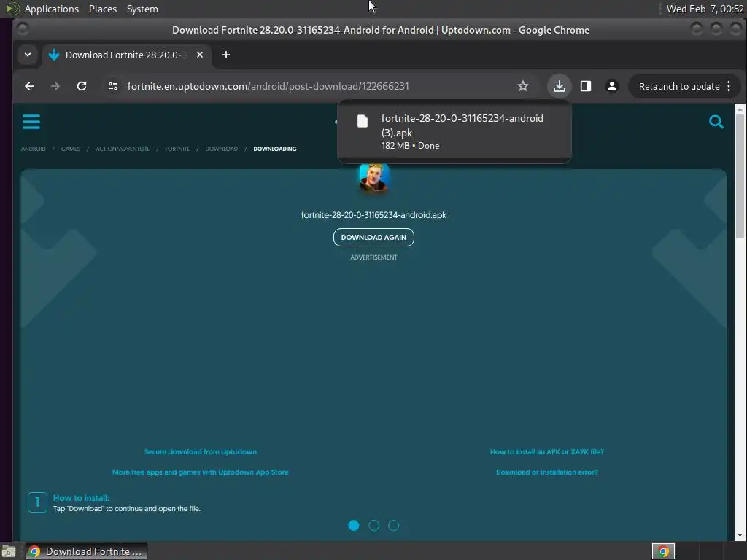The width and height of the screenshot is (747, 560).
Task: Select the Download Fortnite browser tab
Action: 125,55
